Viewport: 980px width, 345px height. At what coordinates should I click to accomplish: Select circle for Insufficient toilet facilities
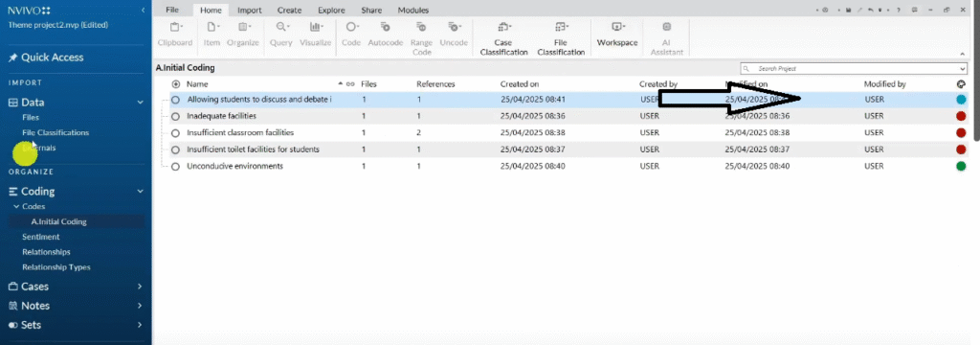tap(176, 149)
